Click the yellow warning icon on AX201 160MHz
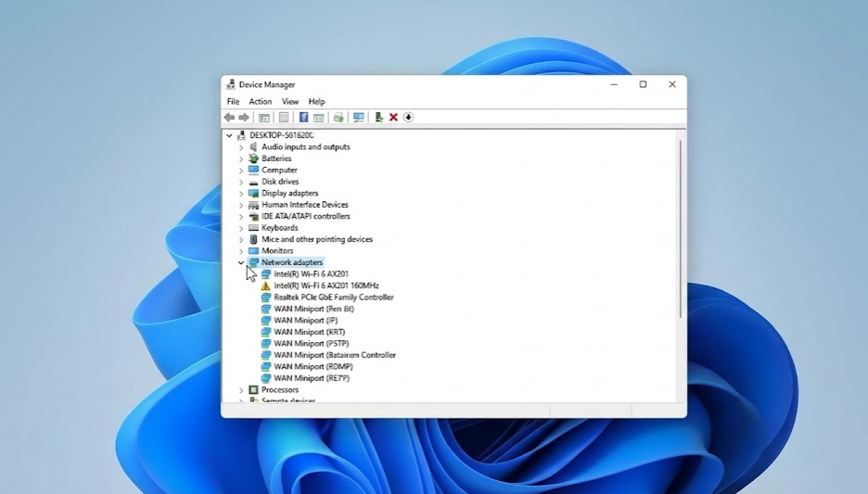Image resolution: width=868 pixels, height=494 pixels. 266,286
